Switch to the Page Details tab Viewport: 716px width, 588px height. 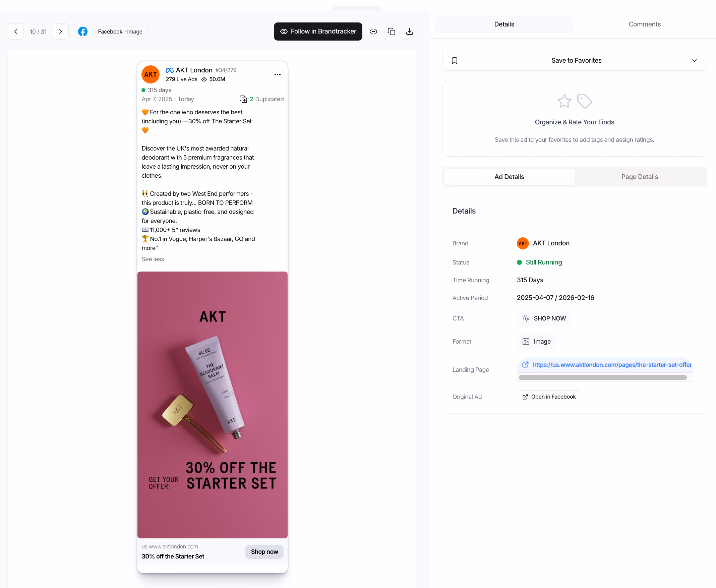click(639, 177)
